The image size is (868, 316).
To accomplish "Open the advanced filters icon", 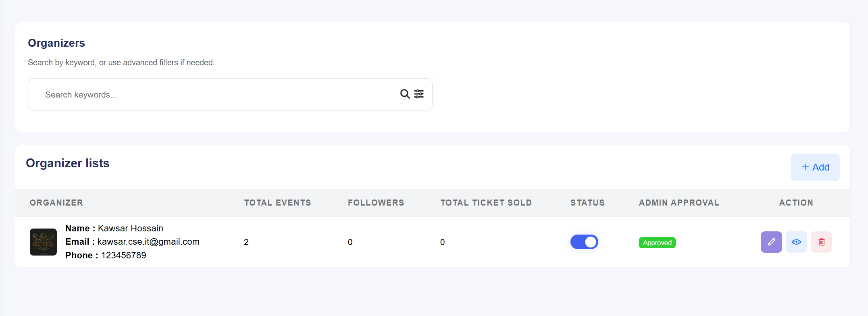I will [x=419, y=94].
